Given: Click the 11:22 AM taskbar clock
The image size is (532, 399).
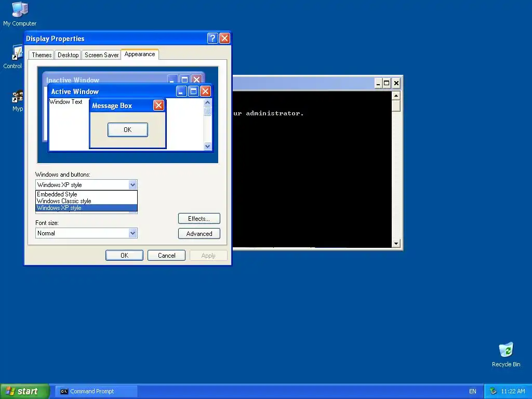Looking at the screenshot, I should point(513,391).
